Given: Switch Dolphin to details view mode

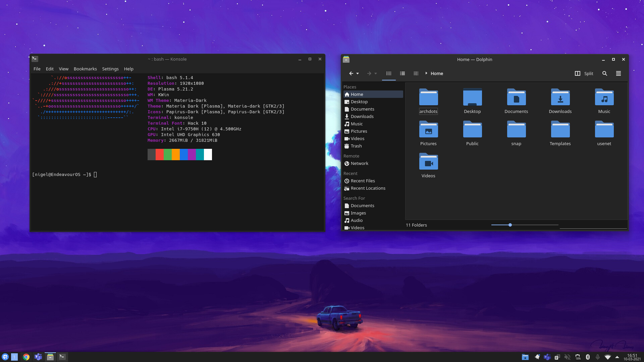Looking at the screenshot, I should coord(416,73).
